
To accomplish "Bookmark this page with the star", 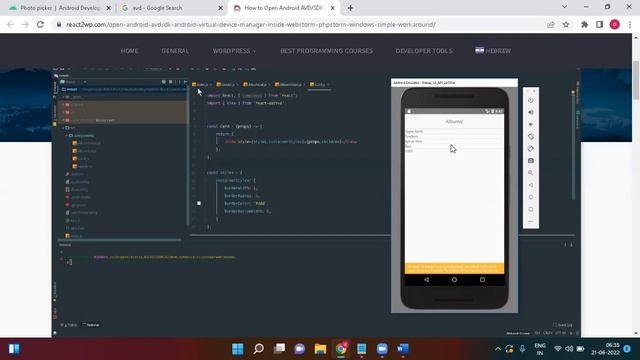I will [566, 24].
